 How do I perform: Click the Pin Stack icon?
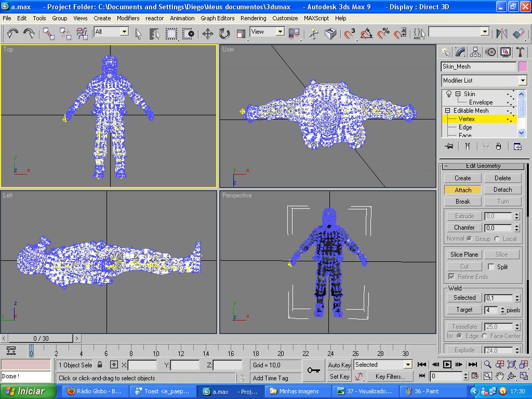(x=449, y=147)
